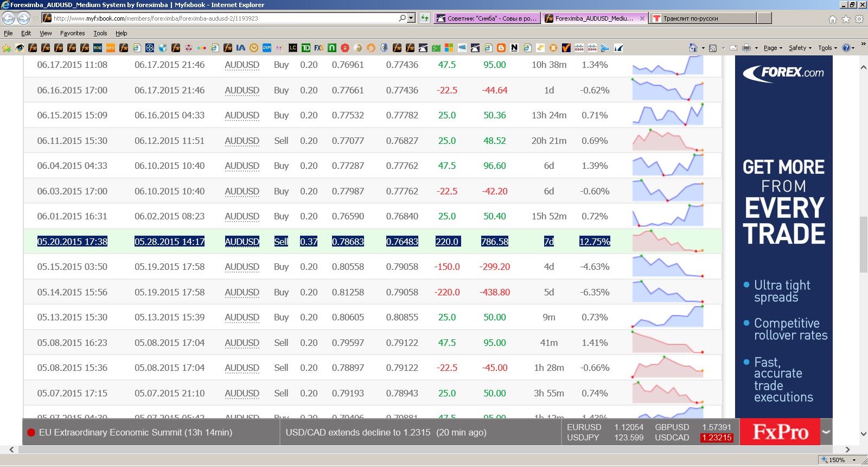
Task: Open the Windows logo favorites shortcut
Action: pos(449,48)
